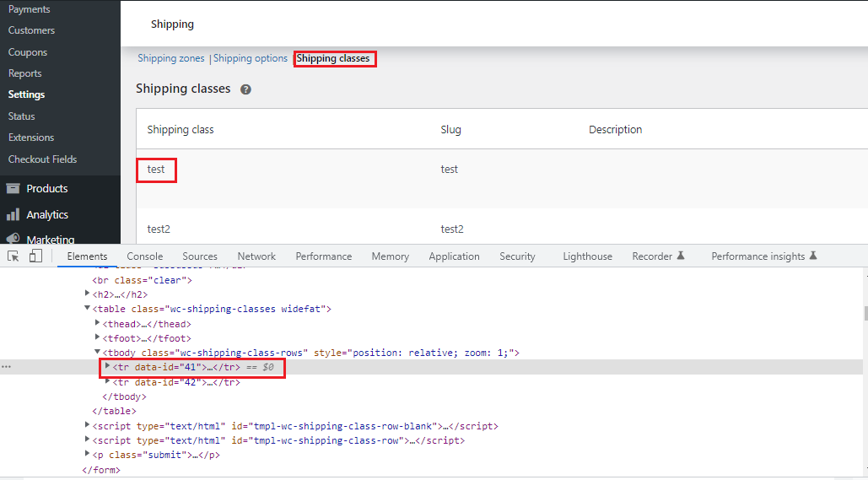Click the Shipping classes help question icon
Image resolution: width=868 pixels, height=480 pixels.
245,89
